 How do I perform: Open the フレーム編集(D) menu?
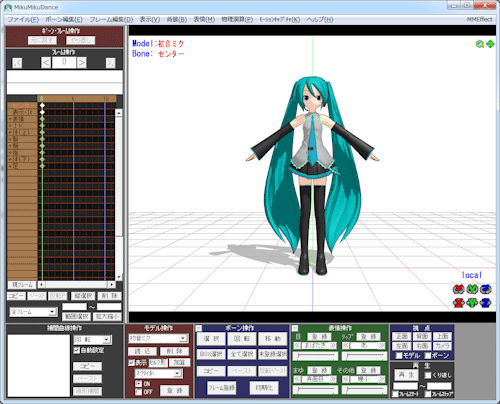111,19
